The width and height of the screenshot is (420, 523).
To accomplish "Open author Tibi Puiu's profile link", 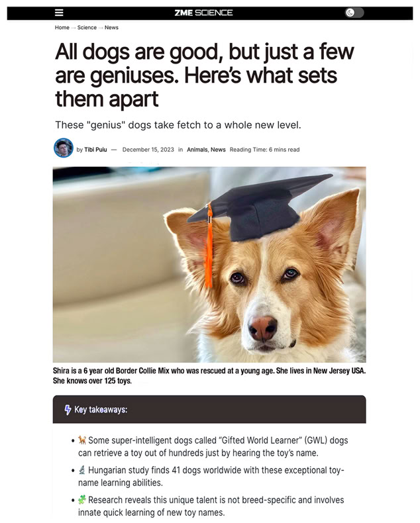I will 95,150.
